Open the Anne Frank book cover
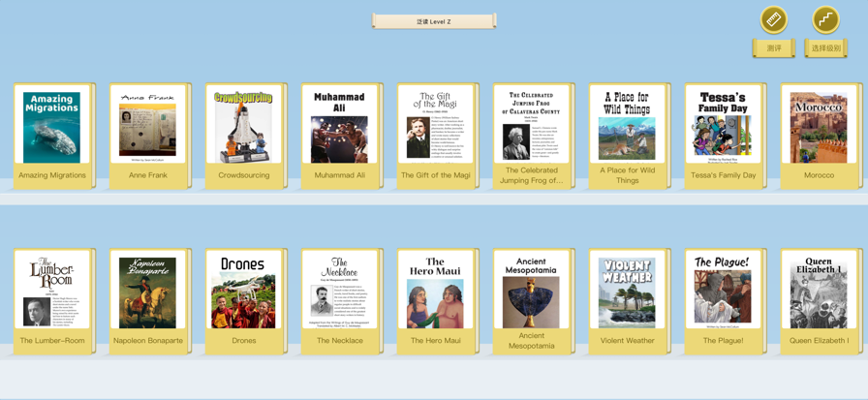868x400 pixels. click(147, 124)
